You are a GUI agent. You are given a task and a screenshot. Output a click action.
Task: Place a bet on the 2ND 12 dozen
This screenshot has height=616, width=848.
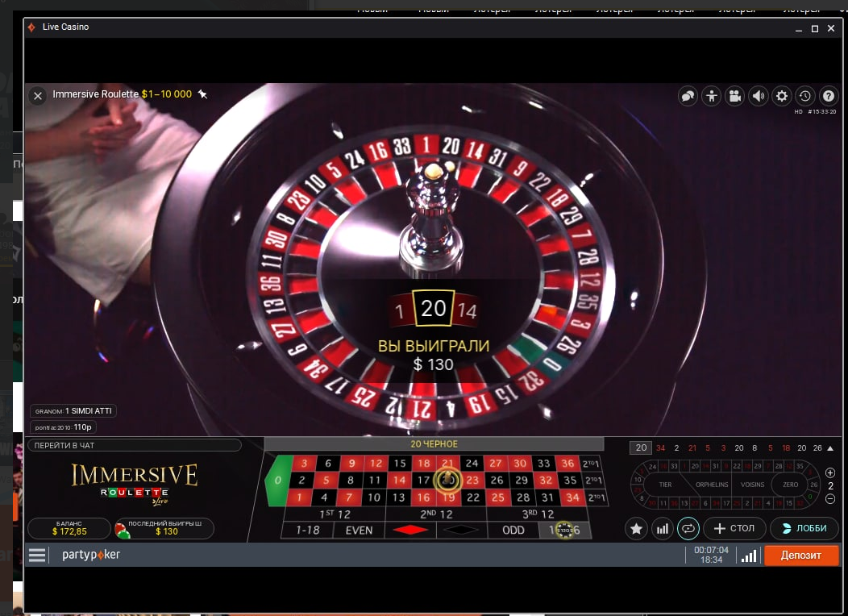(x=436, y=514)
